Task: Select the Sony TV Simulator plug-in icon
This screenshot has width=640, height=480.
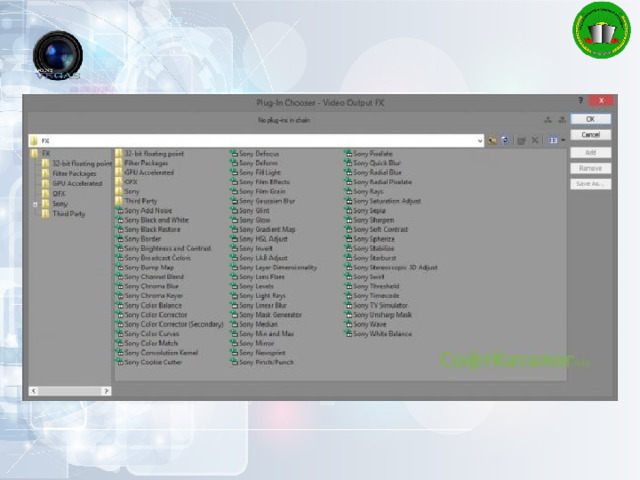Action: pyautogui.click(x=348, y=305)
